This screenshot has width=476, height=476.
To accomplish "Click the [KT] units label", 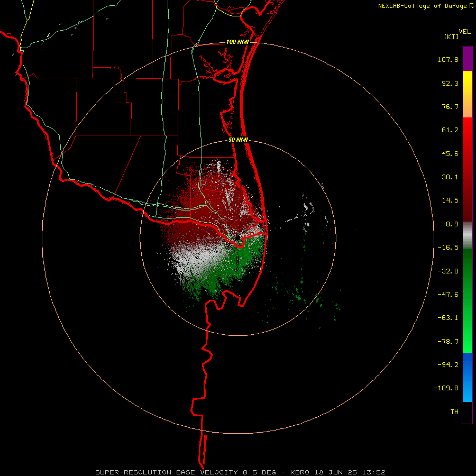I will [452, 36].
